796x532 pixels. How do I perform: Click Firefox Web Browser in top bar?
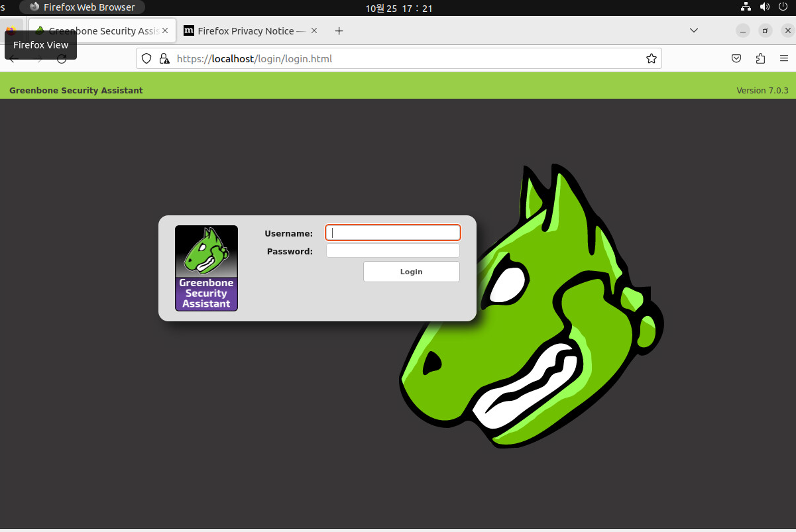pyautogui.click(x=82, y=7)
